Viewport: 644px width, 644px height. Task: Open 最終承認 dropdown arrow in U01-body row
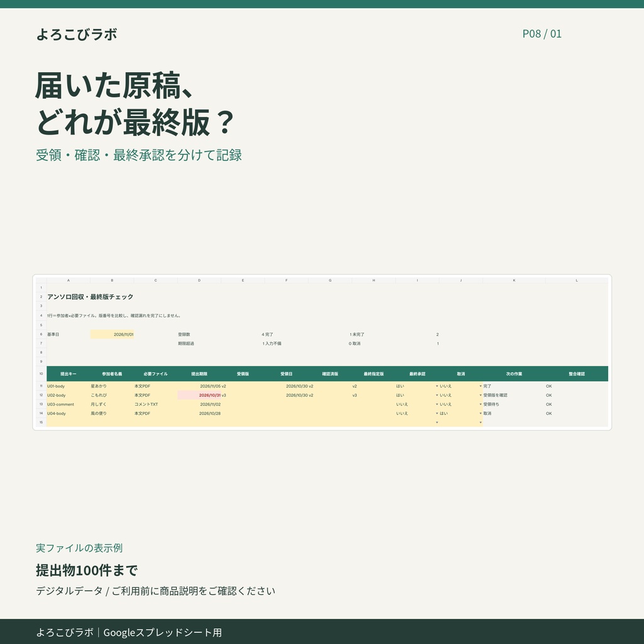coord(436,386)
